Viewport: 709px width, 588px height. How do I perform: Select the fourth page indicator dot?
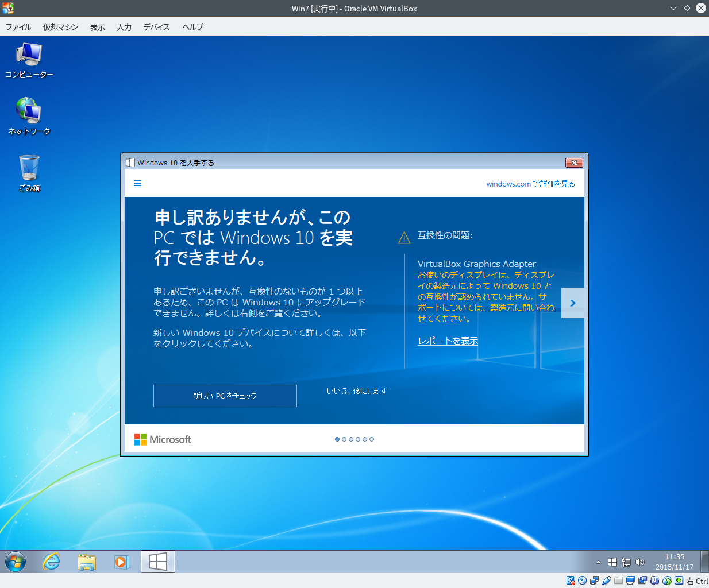click(x=358, y=439)
